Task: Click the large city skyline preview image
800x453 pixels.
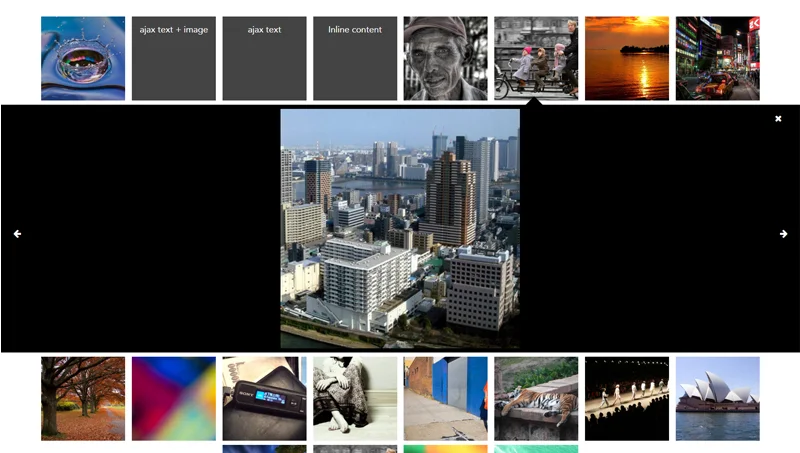Action: point(400,229)
